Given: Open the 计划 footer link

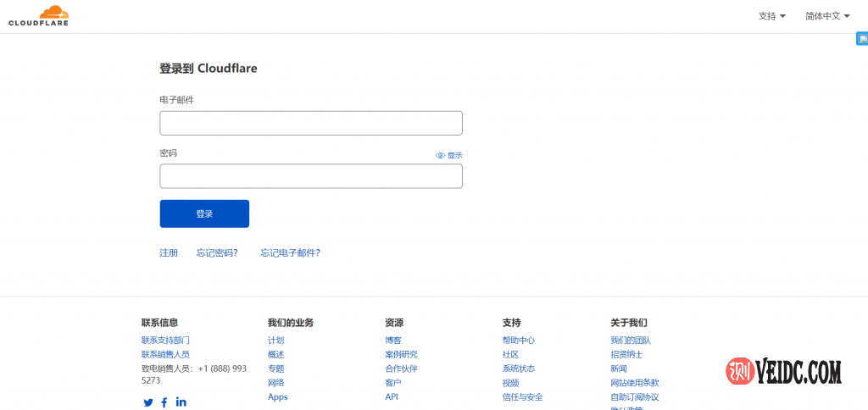Looking at the screenshot, I should tap(275, 341).
